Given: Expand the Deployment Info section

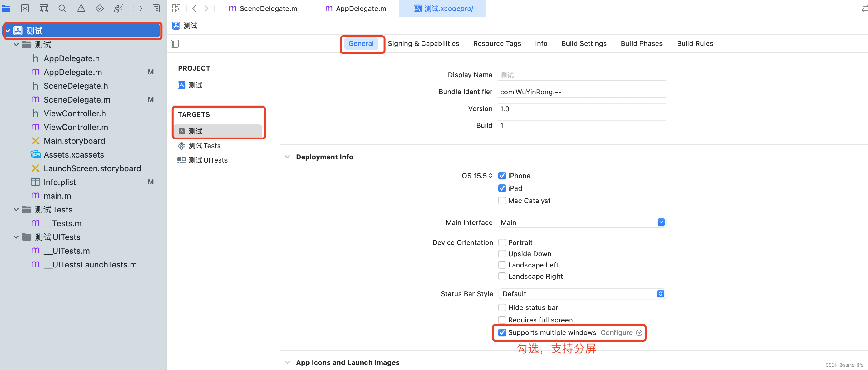Looking at the screenshot, I should [x=287, y=157].
